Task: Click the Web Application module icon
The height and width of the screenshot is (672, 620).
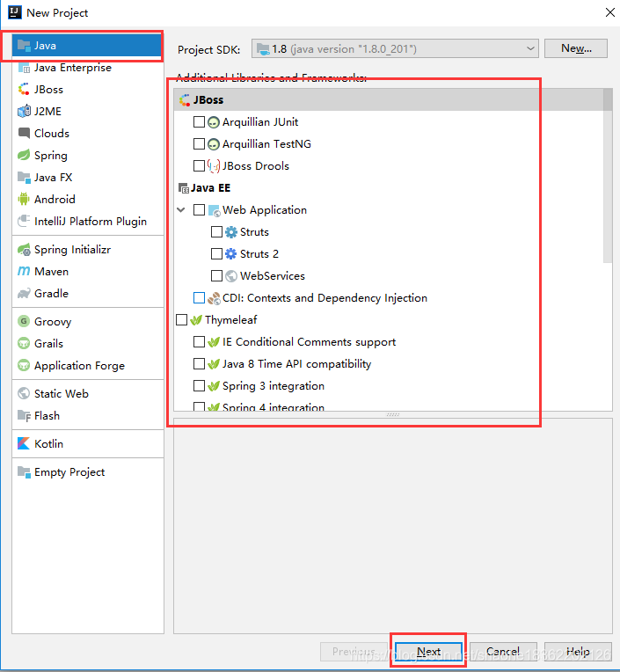Action: coord(214,210)
